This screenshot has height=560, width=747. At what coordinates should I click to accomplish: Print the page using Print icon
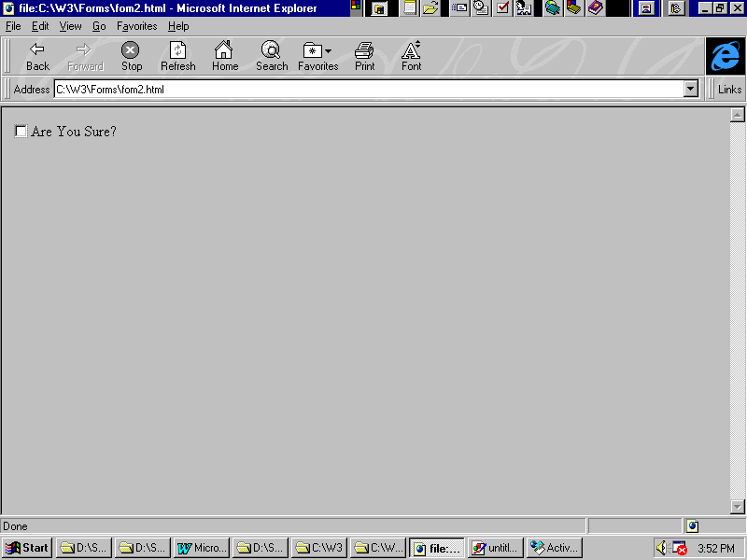364,56
